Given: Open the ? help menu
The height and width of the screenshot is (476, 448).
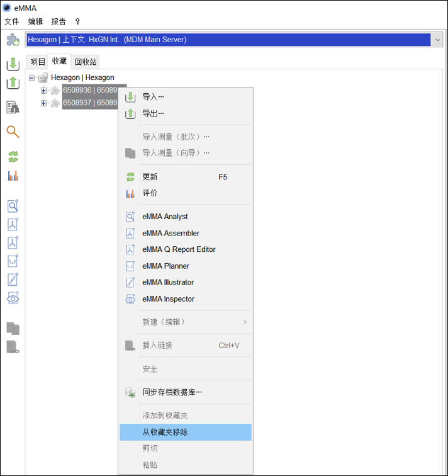Looking at the screenshot, I should pyautogui.click(x=77, y=21).
